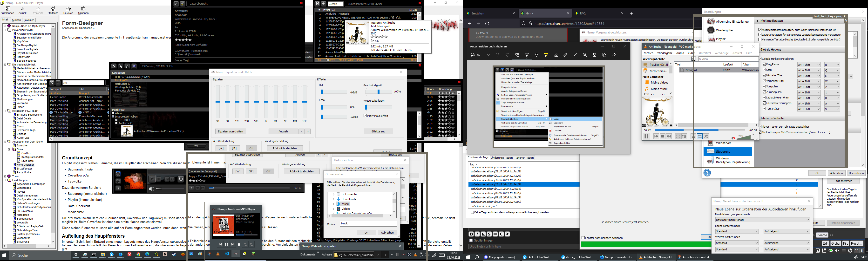Open the Wiedergabe menu in VLC
The width and height of the screenshot is (868, 261).
pyautogui.click(x=665, y=53)
